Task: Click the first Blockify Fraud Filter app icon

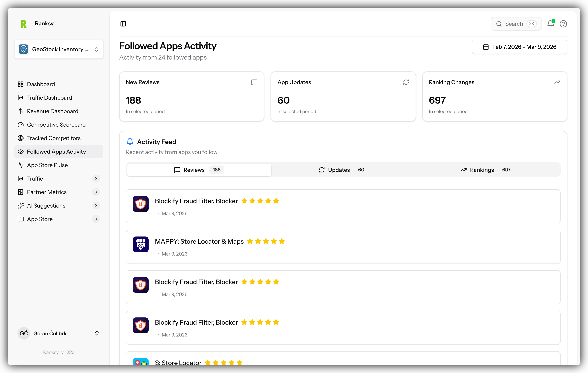Action: [140, 204]
